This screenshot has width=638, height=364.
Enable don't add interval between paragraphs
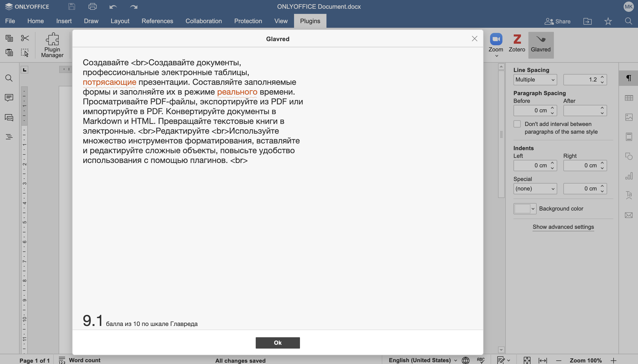coord(517,124)
